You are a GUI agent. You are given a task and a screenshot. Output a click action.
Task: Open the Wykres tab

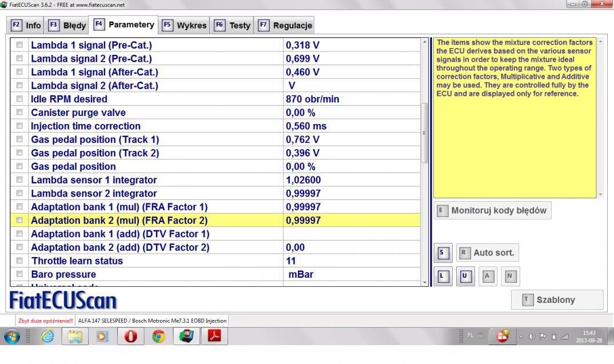[x=184, y=25]
